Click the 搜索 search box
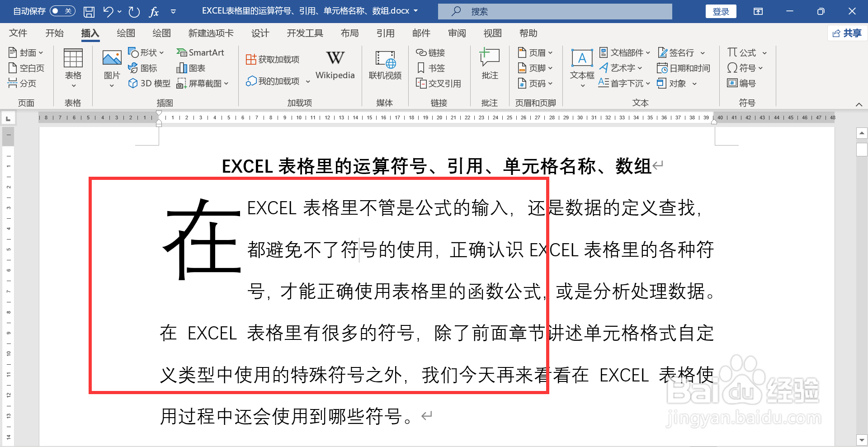Image resolution: width=868 pixels, height=447 pixels. coord(555,11)
